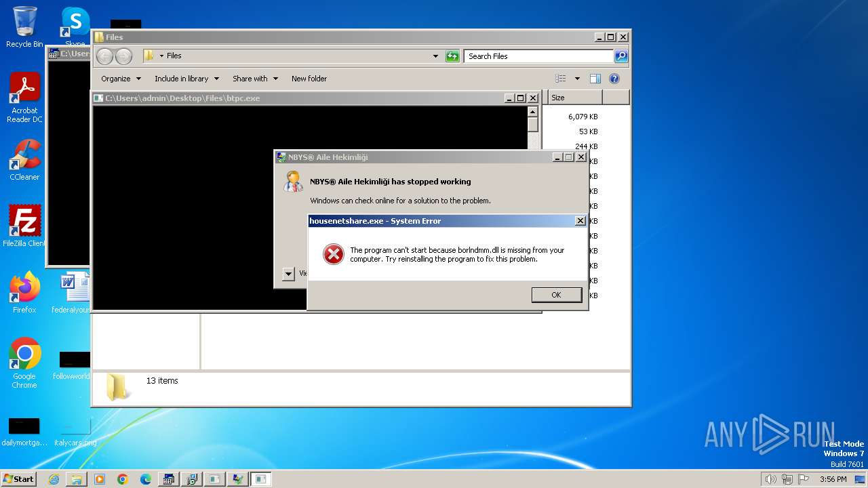This screenshot has height=488, width=868.
Task: Toggle the preview pane icon
Action: click(595, 79)
